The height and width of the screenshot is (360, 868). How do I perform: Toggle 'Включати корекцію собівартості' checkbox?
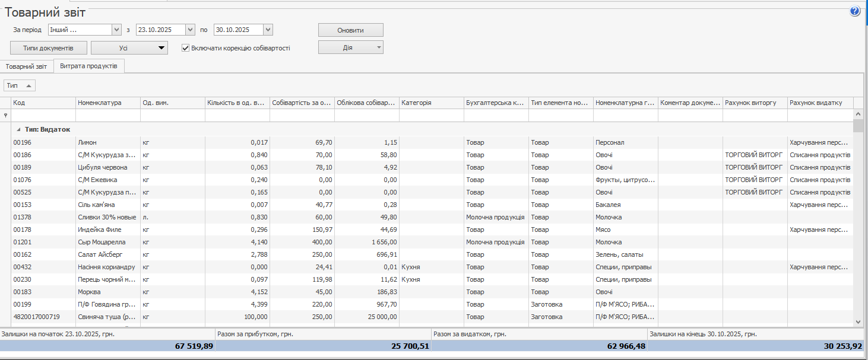186,48
